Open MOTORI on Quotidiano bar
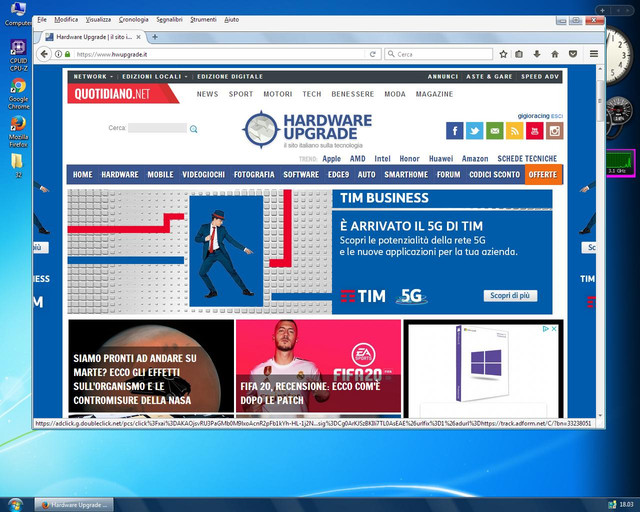This screenshot has width=640, height=512. [278, 94]
